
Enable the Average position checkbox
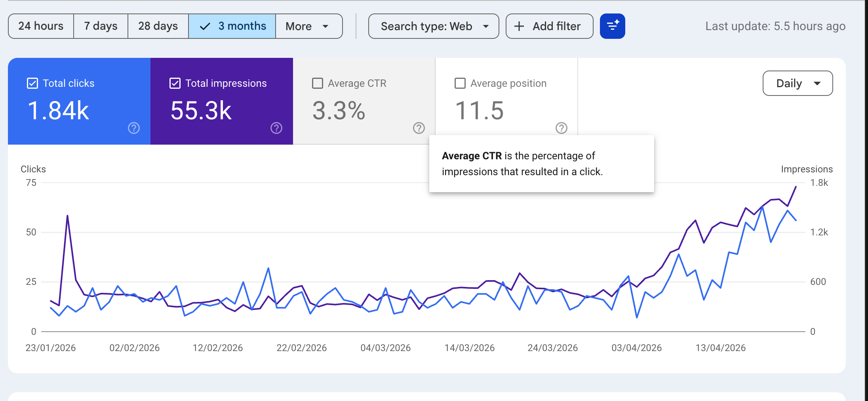pyautogui.click(x=460, y=83)
